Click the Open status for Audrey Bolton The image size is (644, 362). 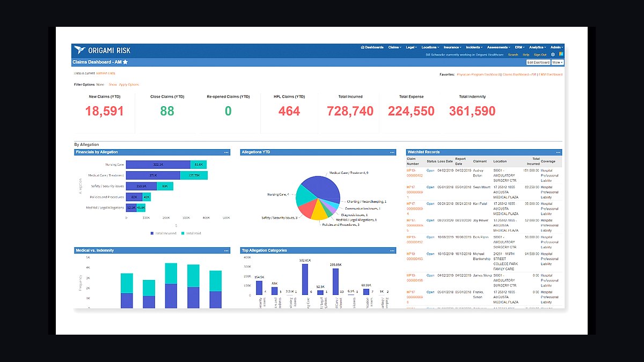click(430, 170)
